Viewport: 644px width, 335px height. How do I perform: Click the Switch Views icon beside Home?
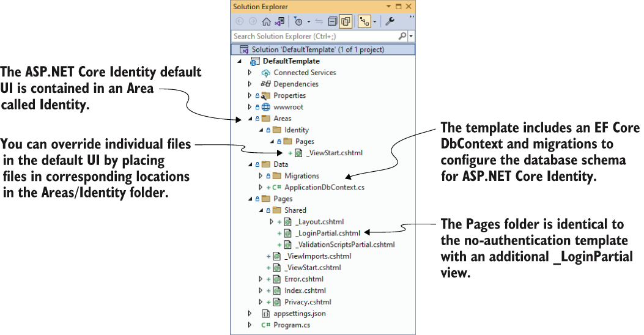coord(279,21)
